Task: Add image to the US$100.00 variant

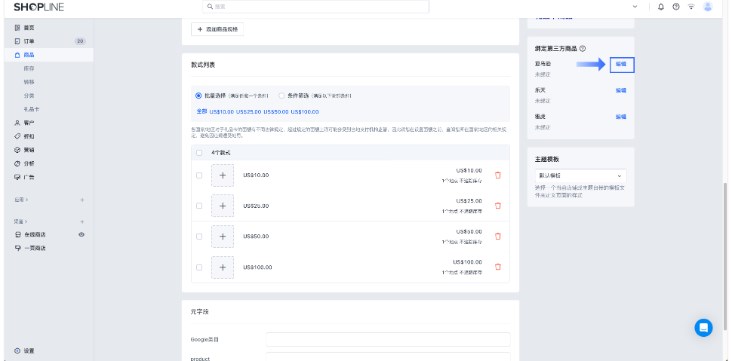Action: click(x=222, y=267)
